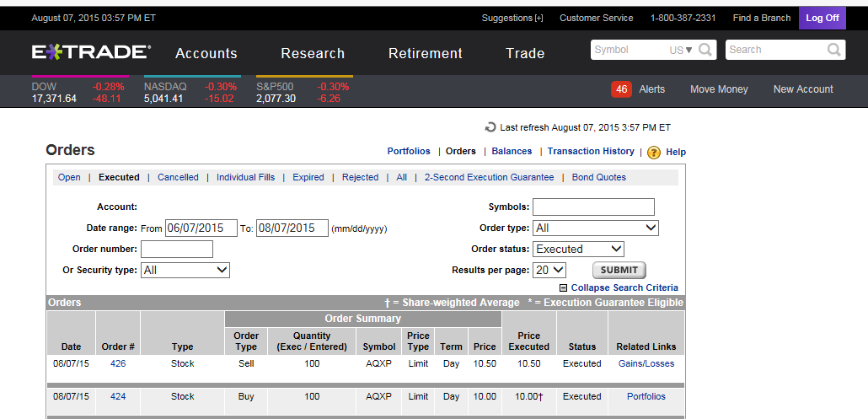Open the red 46 alerts badge
Viewport: 868px width, 419px height.
click(x=621, y=89)
